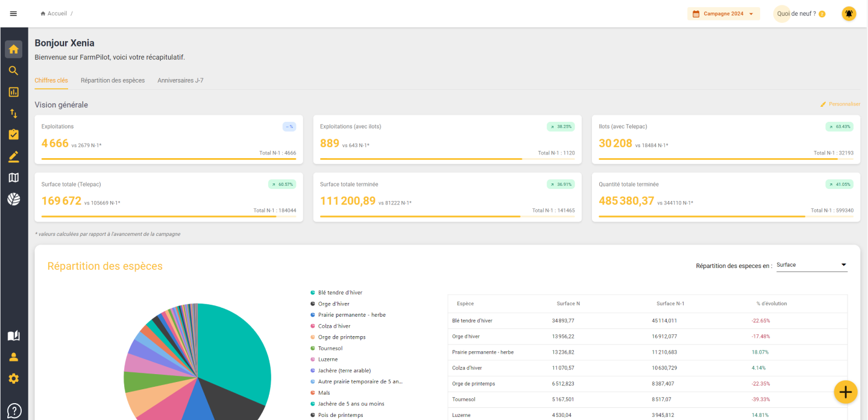
Task: Open the Anniversaires J-7 tab
Action: click(180, 80)
